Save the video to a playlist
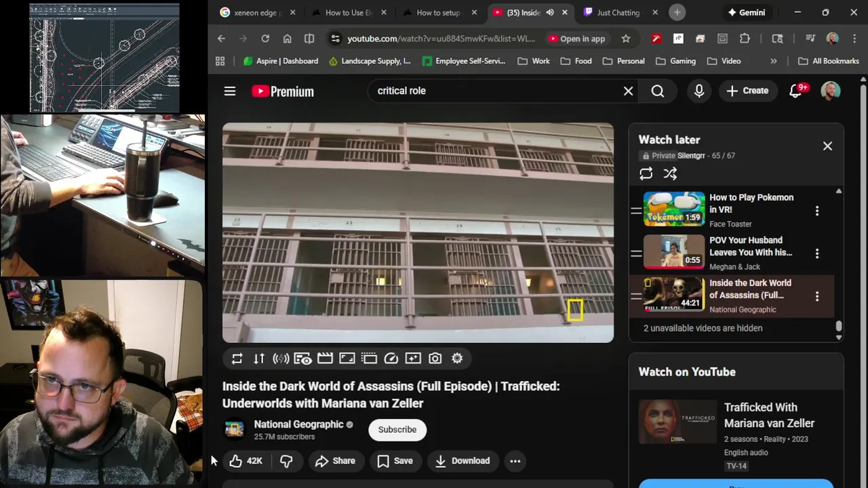Screen dimensions: 868x488 [x=395, y=461]
